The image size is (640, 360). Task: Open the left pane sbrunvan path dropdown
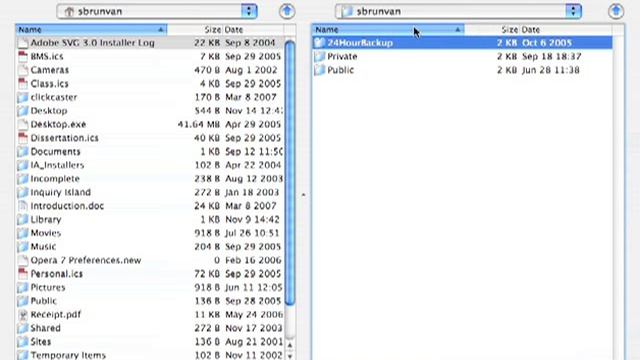(157, 11)
